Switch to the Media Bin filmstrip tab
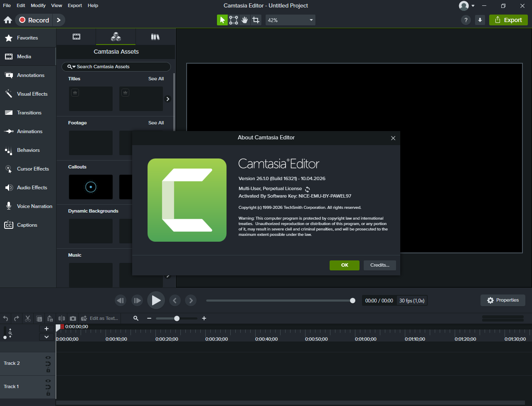Screen dimensions: 532x406 76,37
